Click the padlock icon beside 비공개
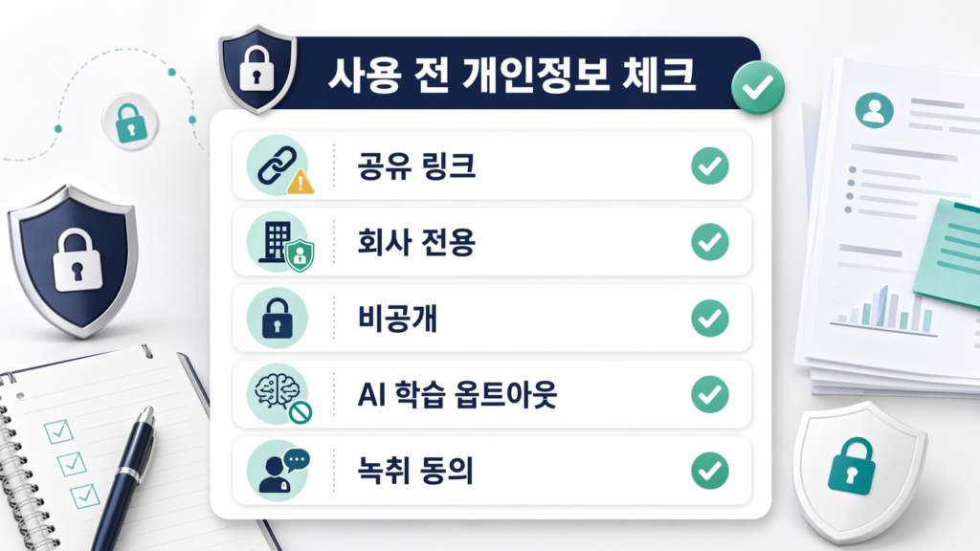Image resolution: width=980 pixels, height=551 pixels. (x=277, y=317)
